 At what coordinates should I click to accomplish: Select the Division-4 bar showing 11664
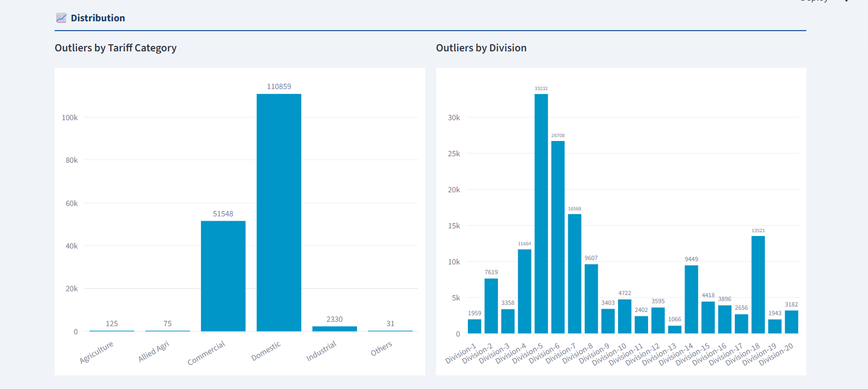click(x=525, y=291)
